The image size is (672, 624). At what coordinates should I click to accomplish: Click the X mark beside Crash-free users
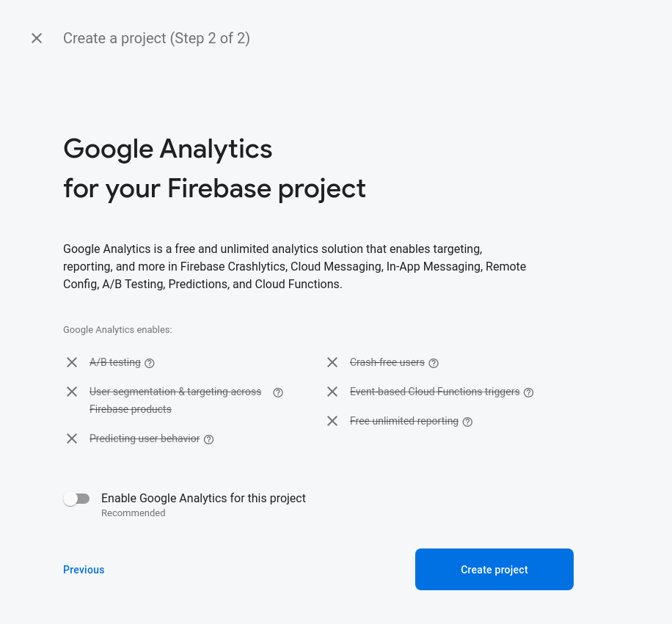click(x=332, y=362)
